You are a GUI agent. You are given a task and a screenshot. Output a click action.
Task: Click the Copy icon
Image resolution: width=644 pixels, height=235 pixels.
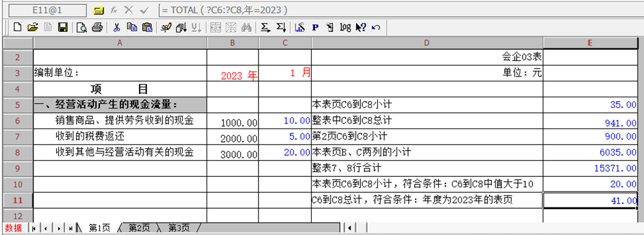[131, 28]
